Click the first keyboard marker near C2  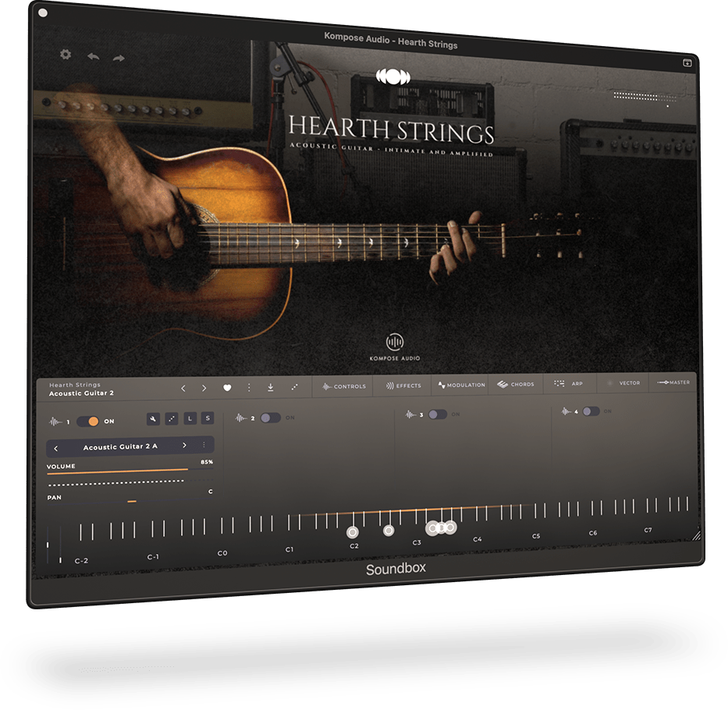point(353,532)
